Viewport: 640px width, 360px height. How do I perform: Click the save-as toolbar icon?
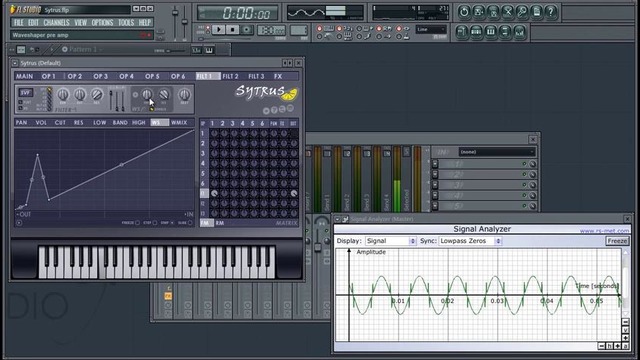pos(479,12)
